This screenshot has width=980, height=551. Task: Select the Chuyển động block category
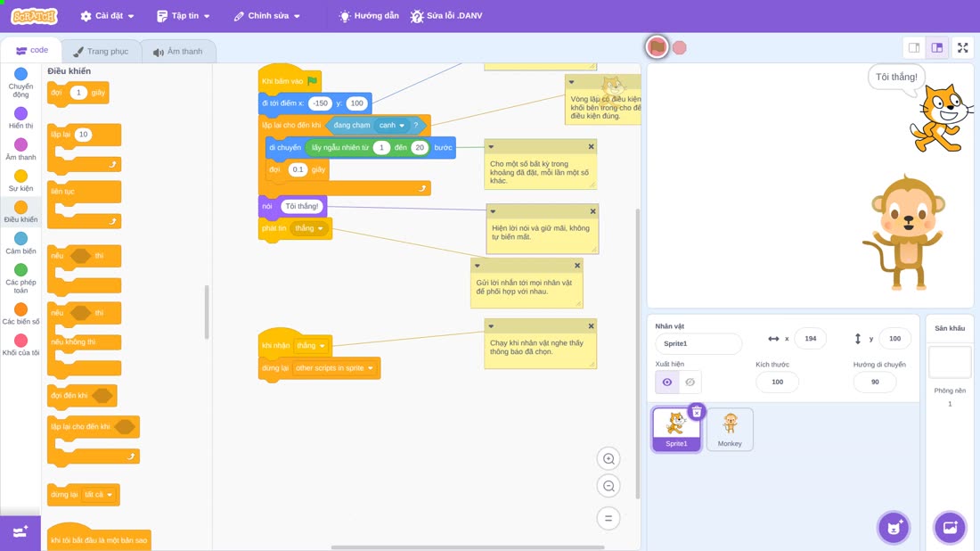point(20,83)
